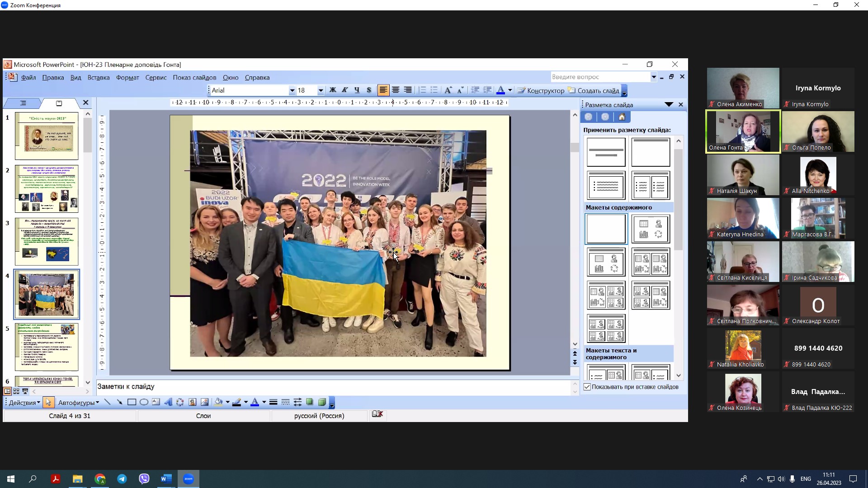
Task: Open the font size 18 dropdown
Action: point(321,90)
